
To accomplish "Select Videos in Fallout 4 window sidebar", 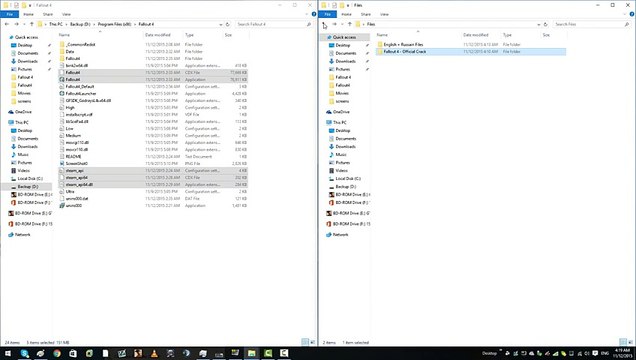I will 24,171.
